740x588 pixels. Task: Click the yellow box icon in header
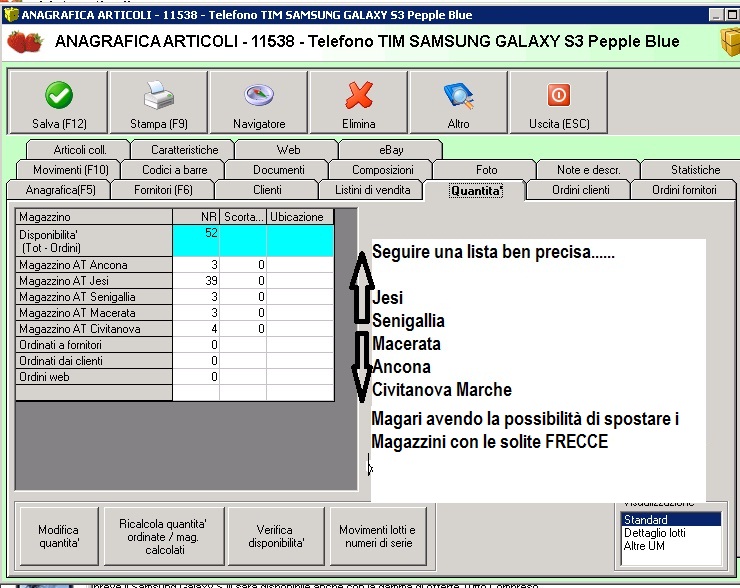pos(730,42)
